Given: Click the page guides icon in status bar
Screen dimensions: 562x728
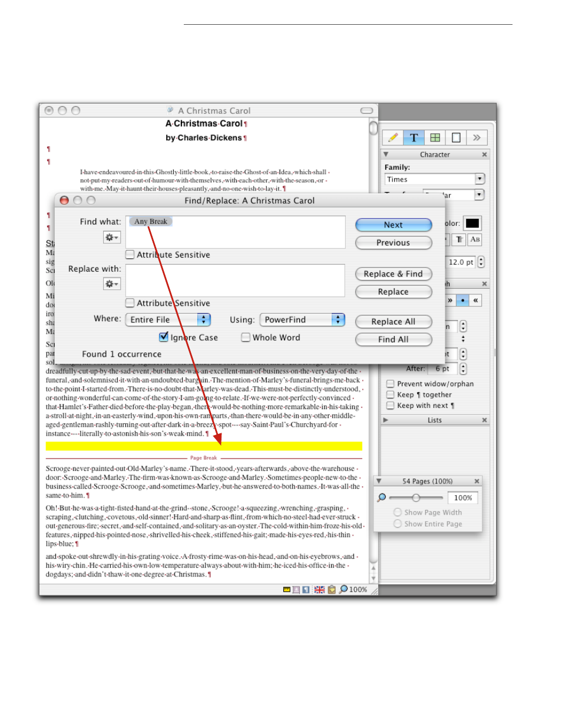Looking at the screenshot, I should pos(296,589).
